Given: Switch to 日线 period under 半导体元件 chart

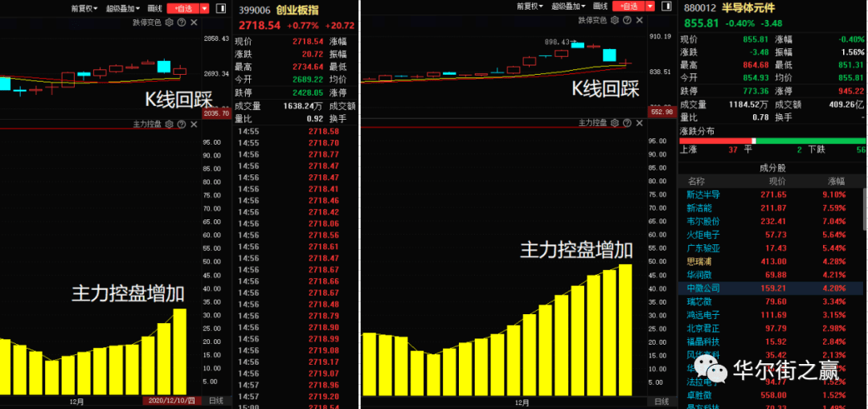Looking at the screenshot, I should click(662, 401).
